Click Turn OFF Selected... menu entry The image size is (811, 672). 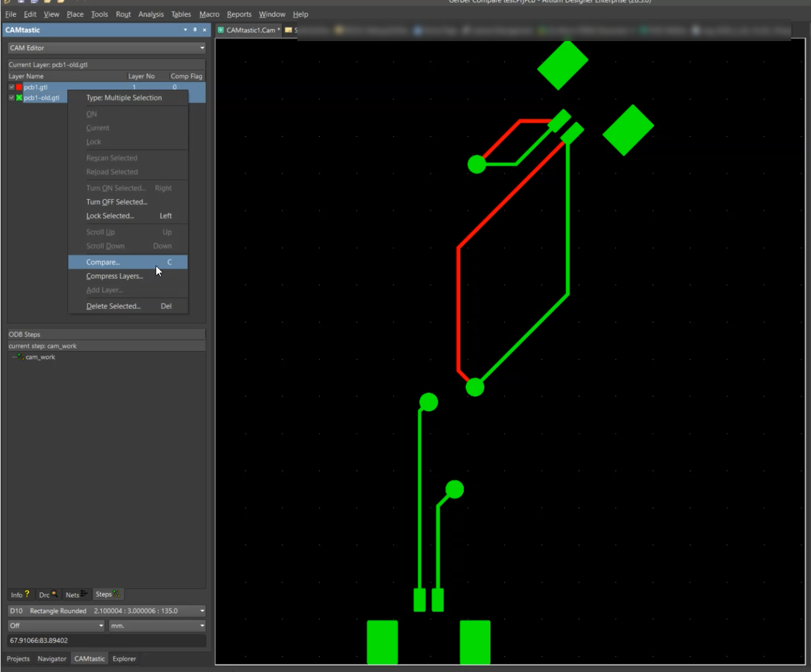coord(117,202)
